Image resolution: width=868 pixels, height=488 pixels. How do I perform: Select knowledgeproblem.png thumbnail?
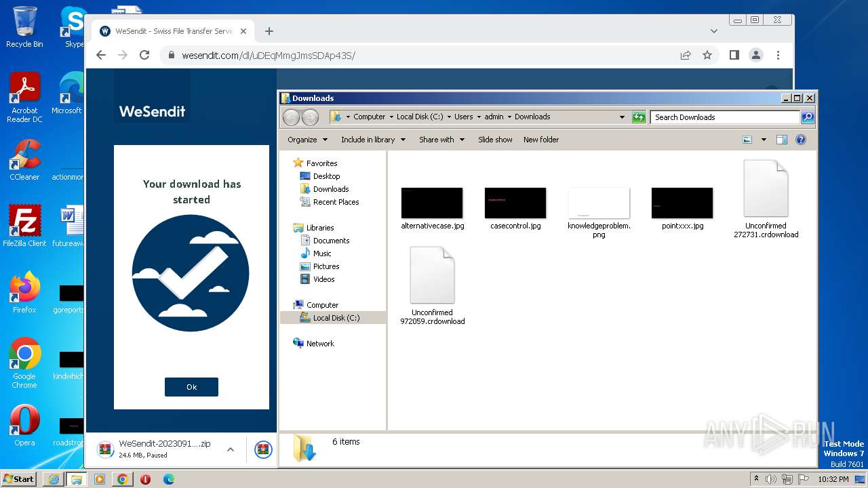coord(599,203)
